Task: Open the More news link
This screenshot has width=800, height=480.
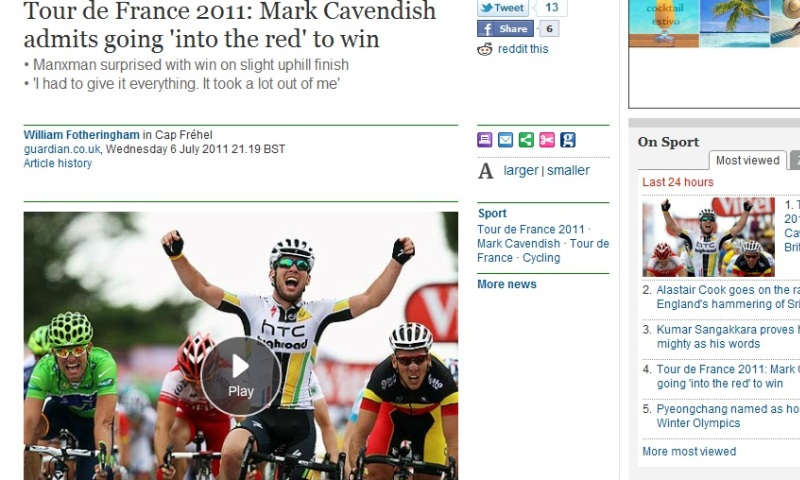Action: 507,284
